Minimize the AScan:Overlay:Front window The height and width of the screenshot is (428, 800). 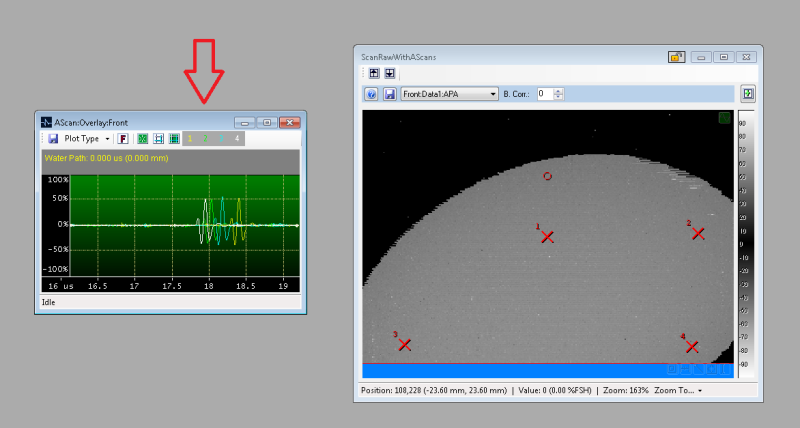pyautogui.click(x=245, y=123)
